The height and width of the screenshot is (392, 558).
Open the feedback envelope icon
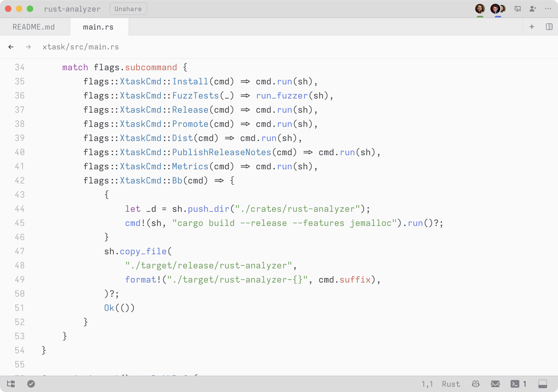[495, 384]
